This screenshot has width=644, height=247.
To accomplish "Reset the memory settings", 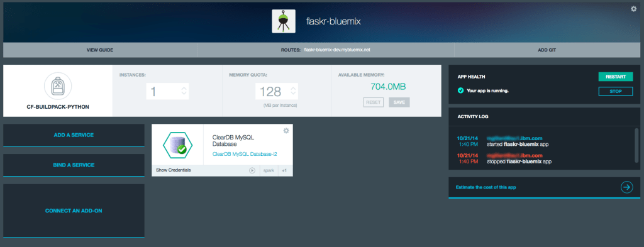I will 374,102.
